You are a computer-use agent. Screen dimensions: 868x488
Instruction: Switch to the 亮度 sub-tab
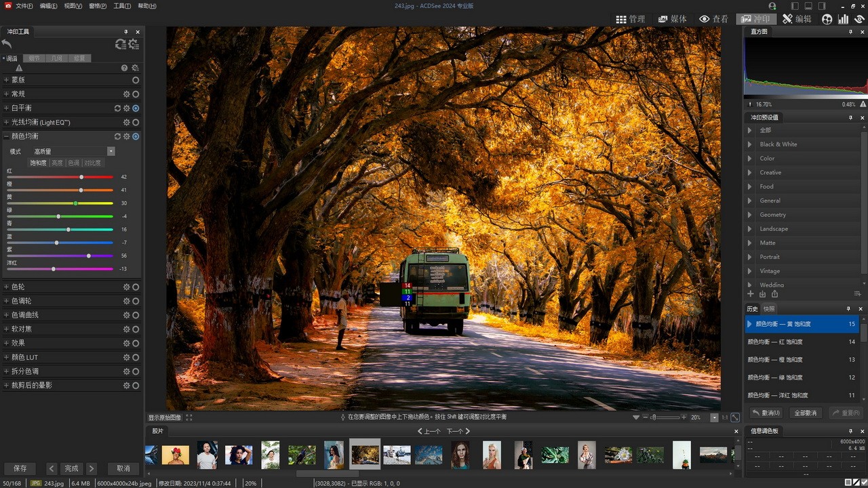(x=57, y=163)
